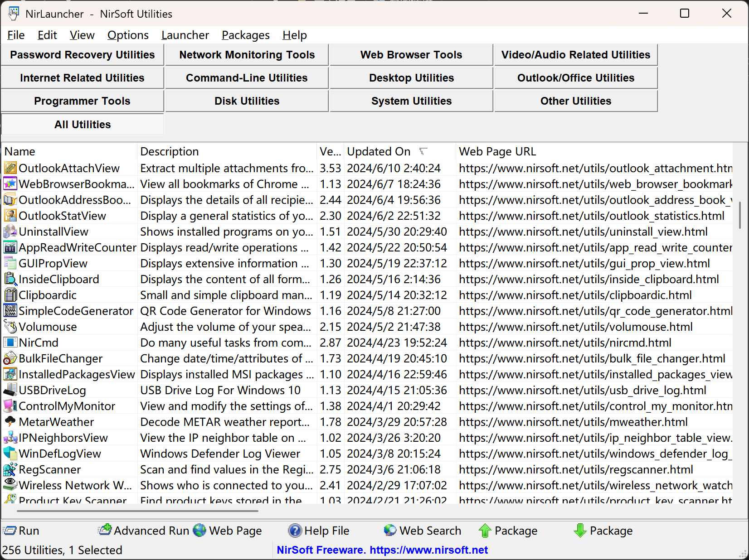Click the vertical scrollbar thumb

pyautogui.click(x=740, y=215)
